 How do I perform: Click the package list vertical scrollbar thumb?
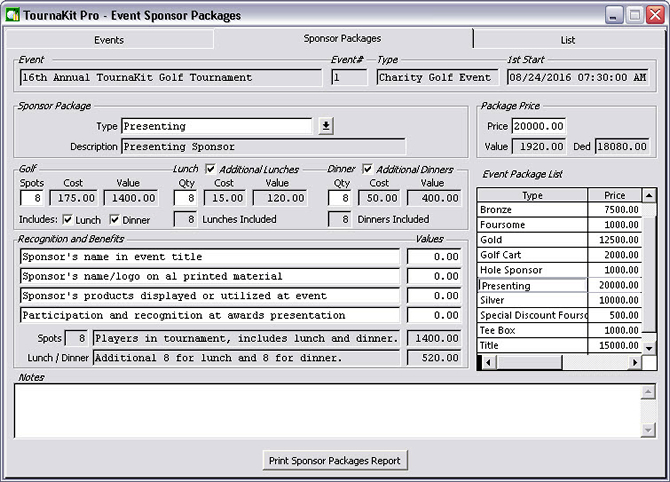pos(649,275)
